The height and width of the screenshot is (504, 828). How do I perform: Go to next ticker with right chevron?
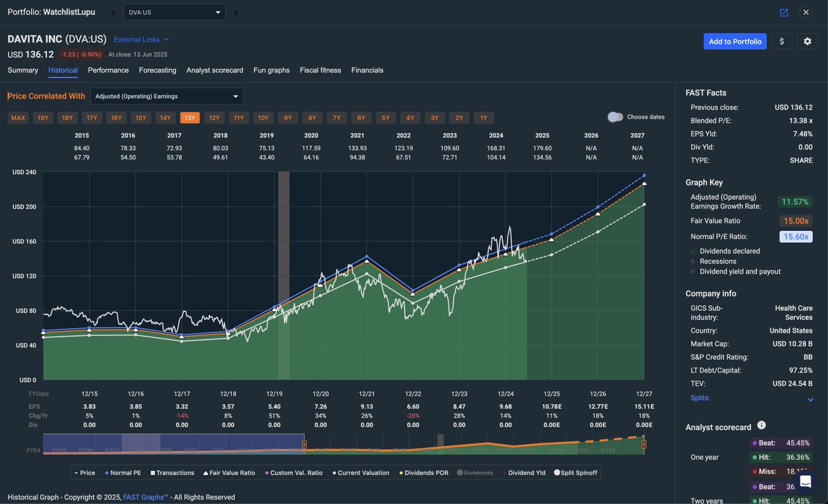235,12
